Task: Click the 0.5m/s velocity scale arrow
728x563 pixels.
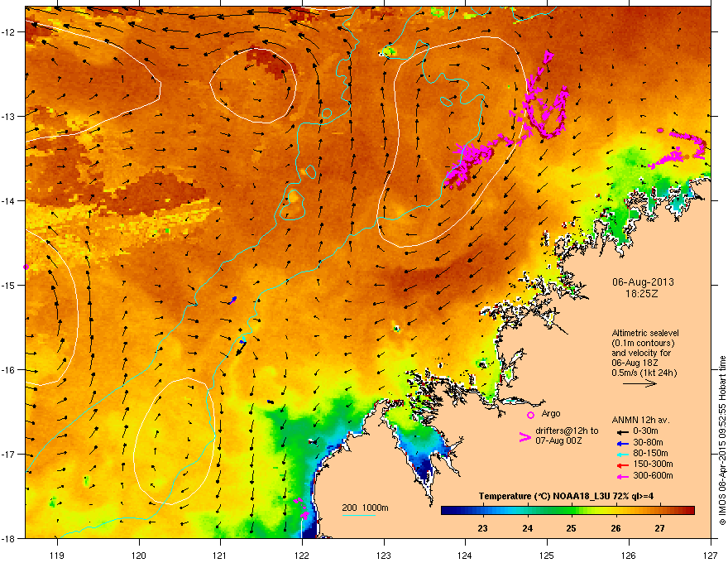Action: (639, 383)
